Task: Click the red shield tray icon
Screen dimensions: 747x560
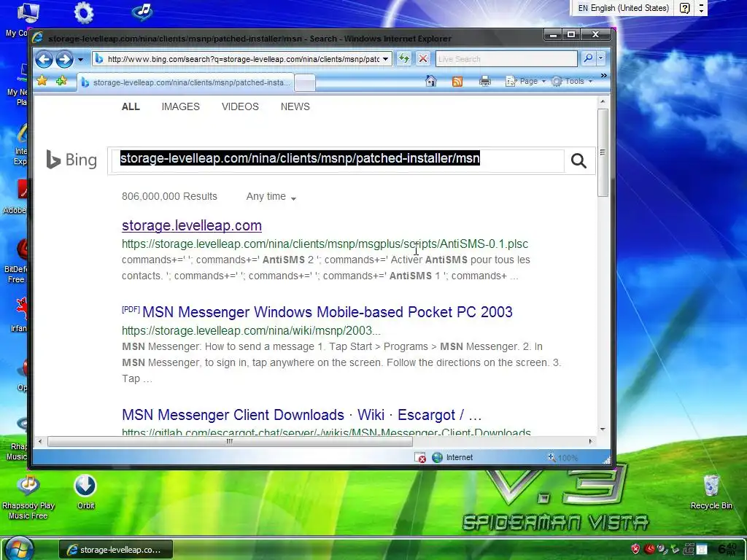Action: coord(635,549)
